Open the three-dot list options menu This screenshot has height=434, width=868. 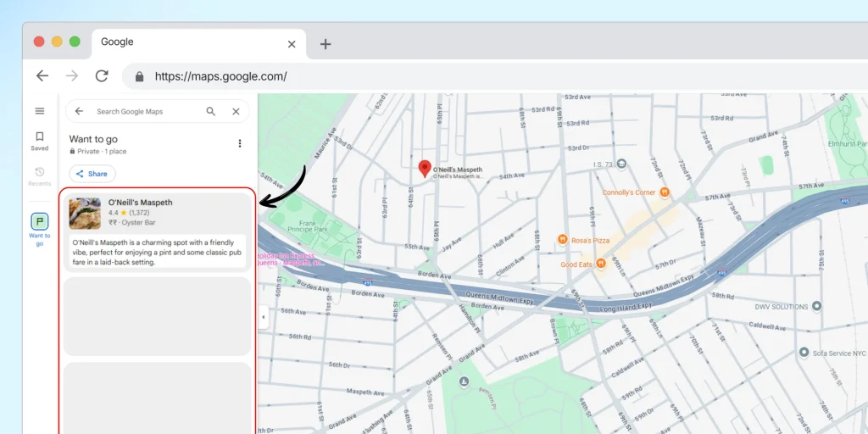[240, 143]
